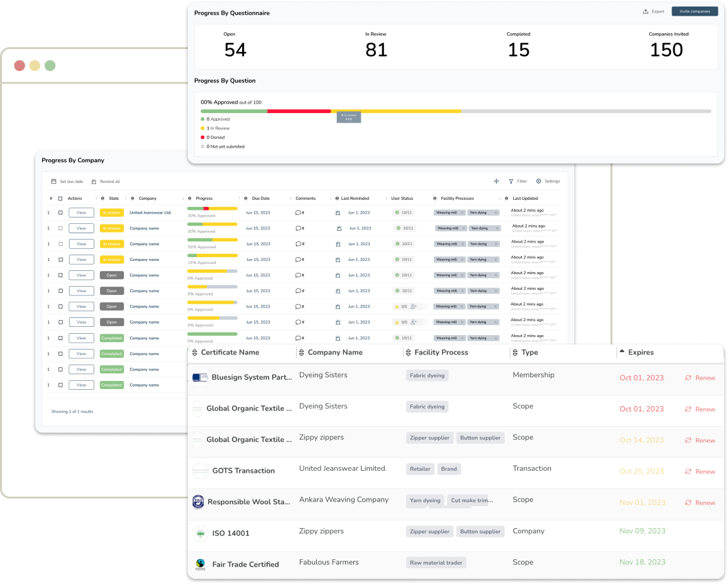Viewport: 728px width, 584px height.
Task: Click the Fair Trade Certified logo
Action: 200,565
